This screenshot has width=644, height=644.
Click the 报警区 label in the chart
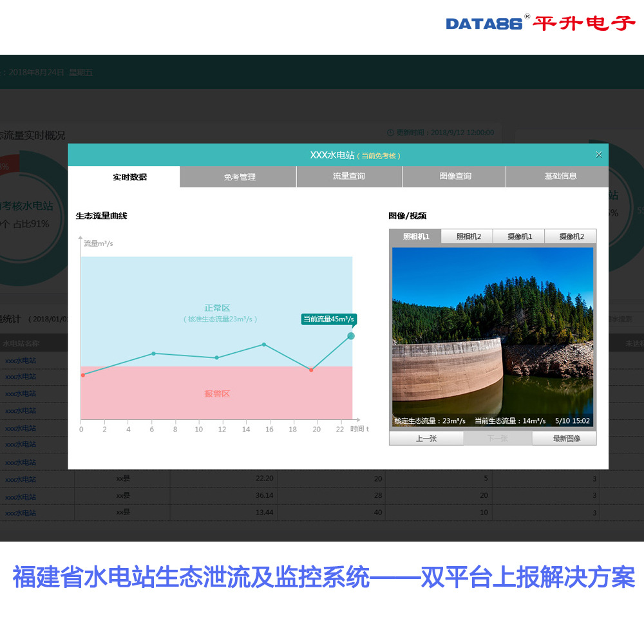[x=217, y=393]
